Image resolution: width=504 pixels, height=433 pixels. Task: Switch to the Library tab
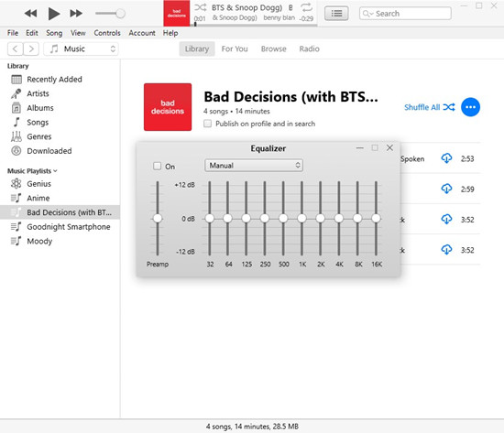tap(197, 49)
